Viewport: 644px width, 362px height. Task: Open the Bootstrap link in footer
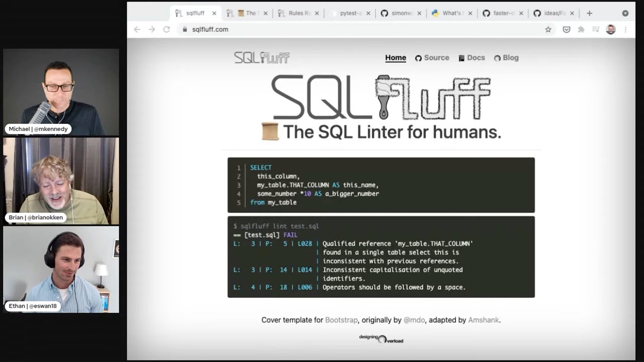(341, 320)
